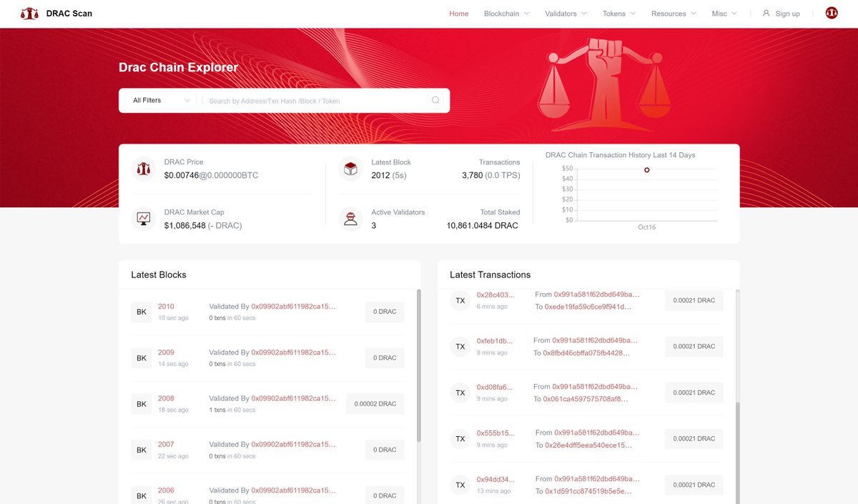Click the TX icon beside 0x28c403
The width and height of the screenshot is (858, 504).
pos(460,300)
